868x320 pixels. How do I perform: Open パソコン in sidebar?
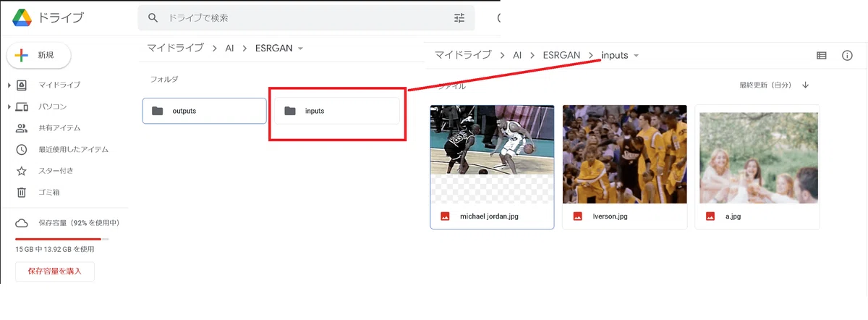pos(52,106)
